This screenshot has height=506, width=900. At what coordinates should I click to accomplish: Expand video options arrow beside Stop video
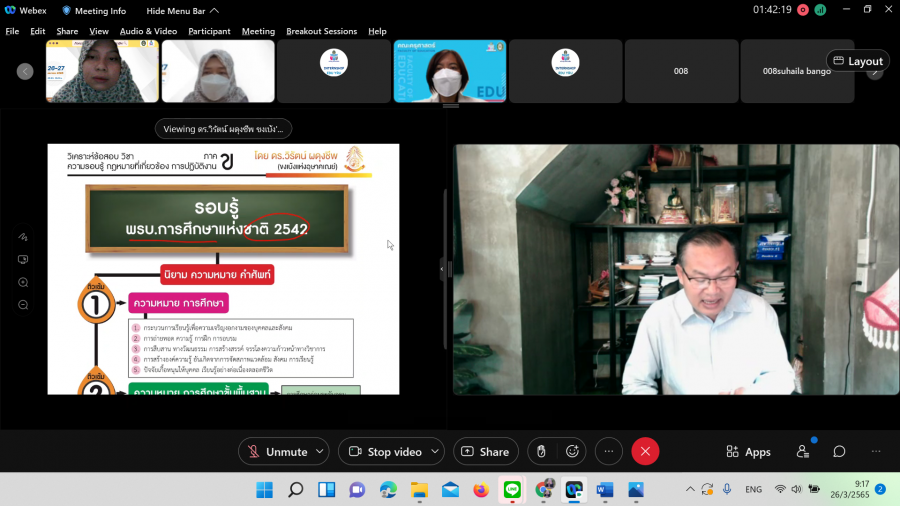(x=435, y=452)
